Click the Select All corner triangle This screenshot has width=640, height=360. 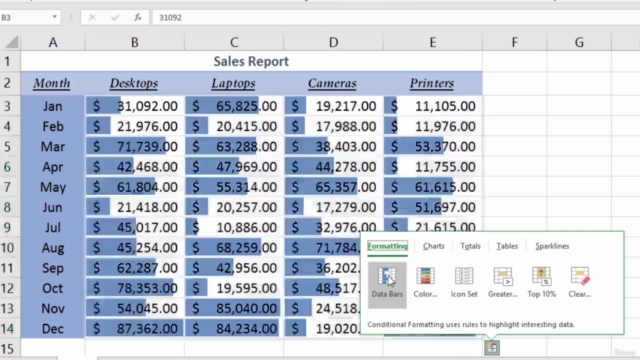[x=11, y=42]
